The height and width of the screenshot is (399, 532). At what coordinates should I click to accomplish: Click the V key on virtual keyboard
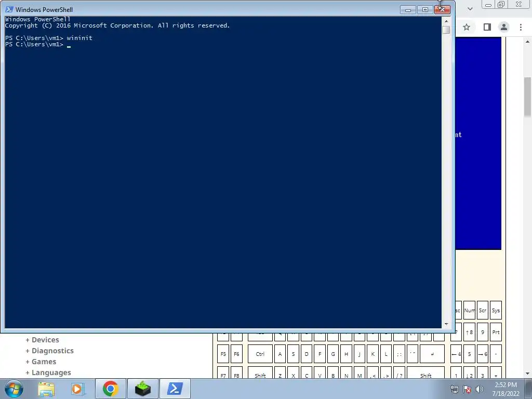click(x=320, y=373)
